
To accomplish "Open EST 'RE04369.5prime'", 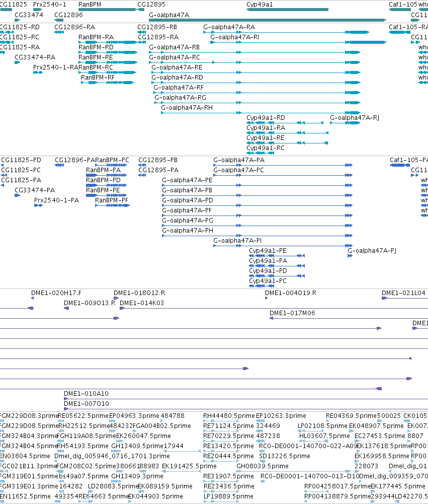I will coord(351,416).
